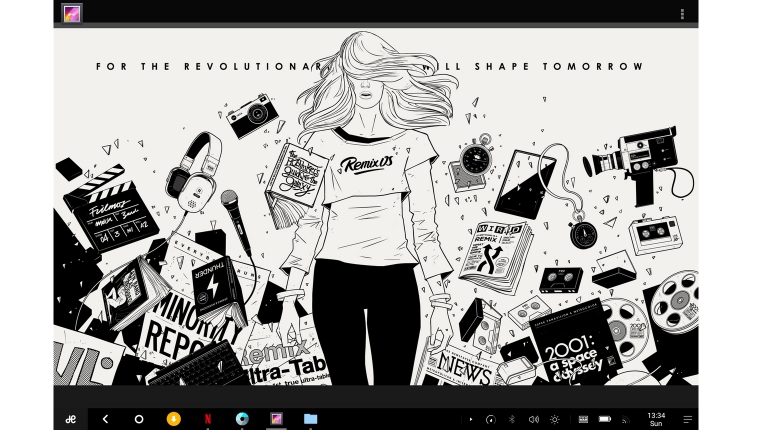Check the battery status icon

coord(605,419)
